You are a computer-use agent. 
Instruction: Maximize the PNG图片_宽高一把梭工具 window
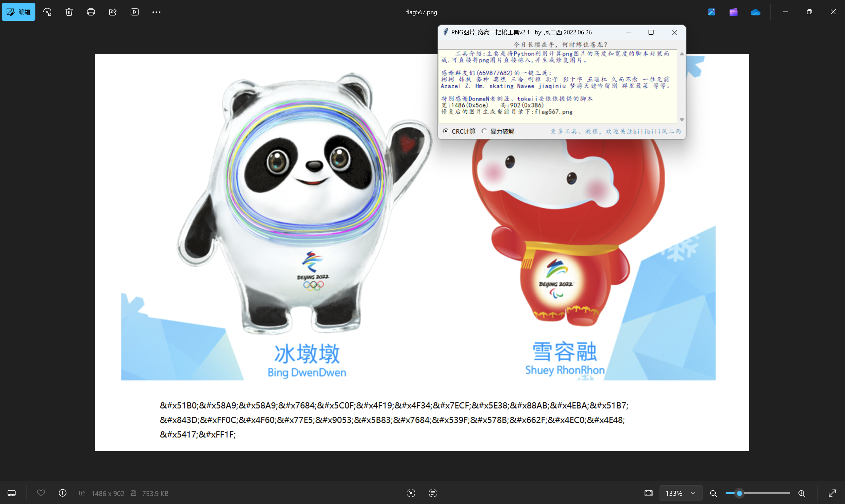click(651, 32)
